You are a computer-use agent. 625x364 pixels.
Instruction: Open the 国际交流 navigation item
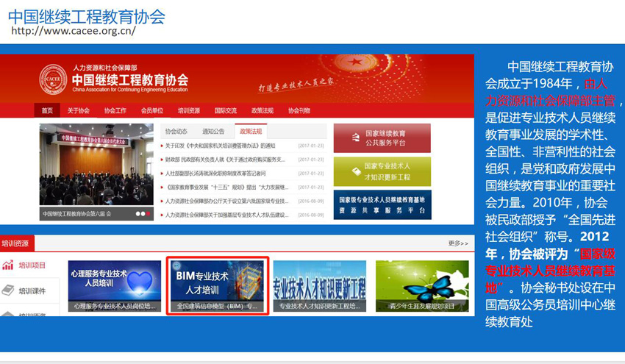pos(226,110)
